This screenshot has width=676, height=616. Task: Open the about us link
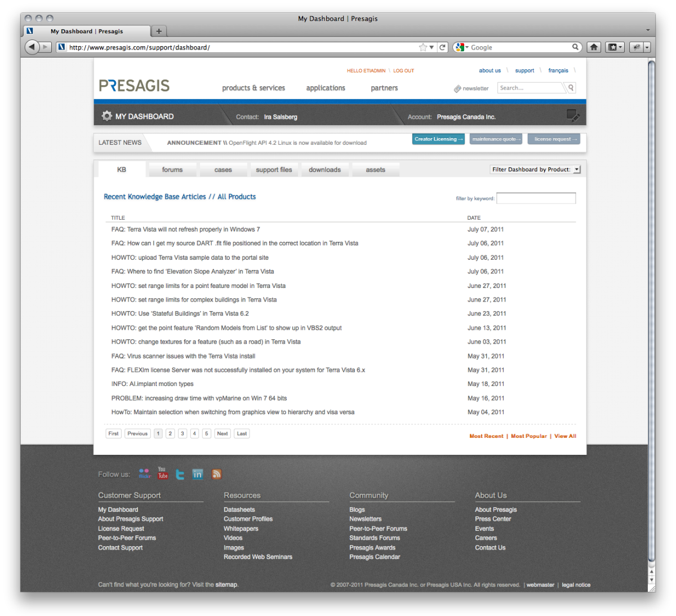(x=490, y=70)
